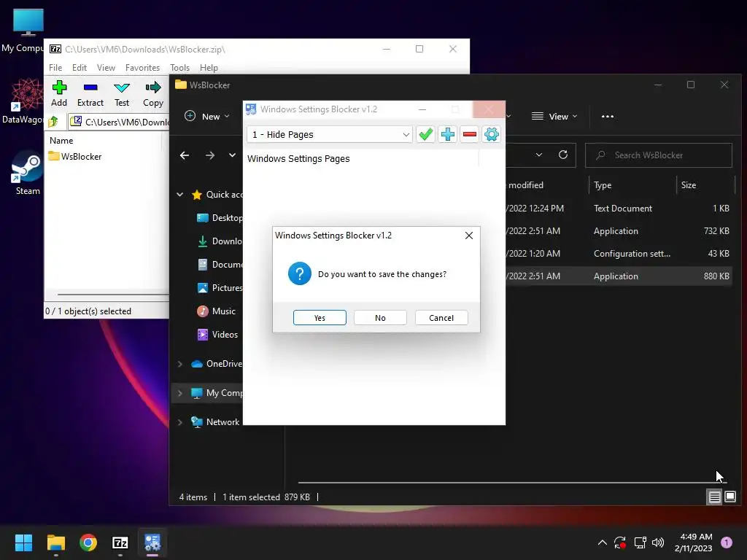Click the blue plus add icon
This screenshot has width=747, height=560.
447,134
